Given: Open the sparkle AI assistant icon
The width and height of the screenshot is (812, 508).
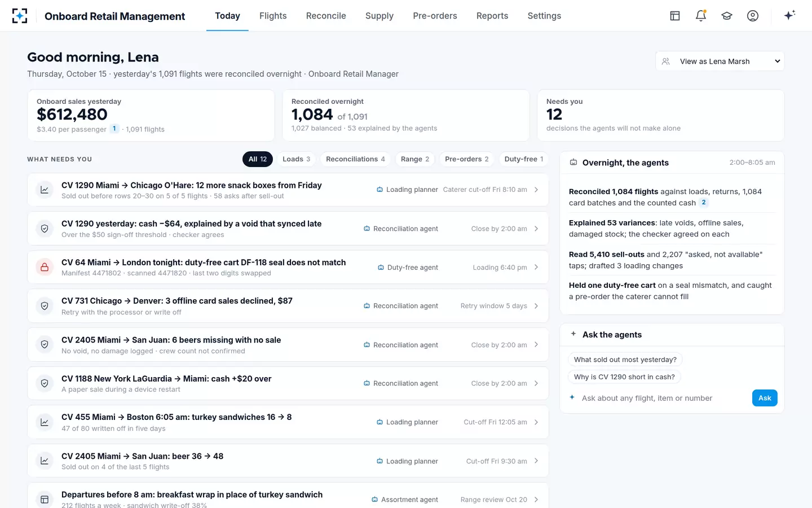Looking at the screenshot, I should [x=789, y=15].
